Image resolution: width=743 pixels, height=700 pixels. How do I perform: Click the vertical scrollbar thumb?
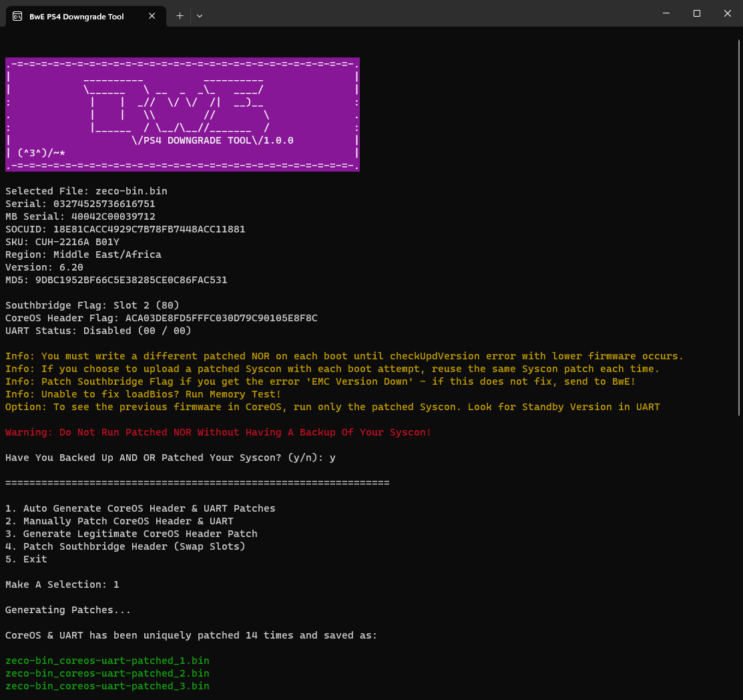point(739,228)
